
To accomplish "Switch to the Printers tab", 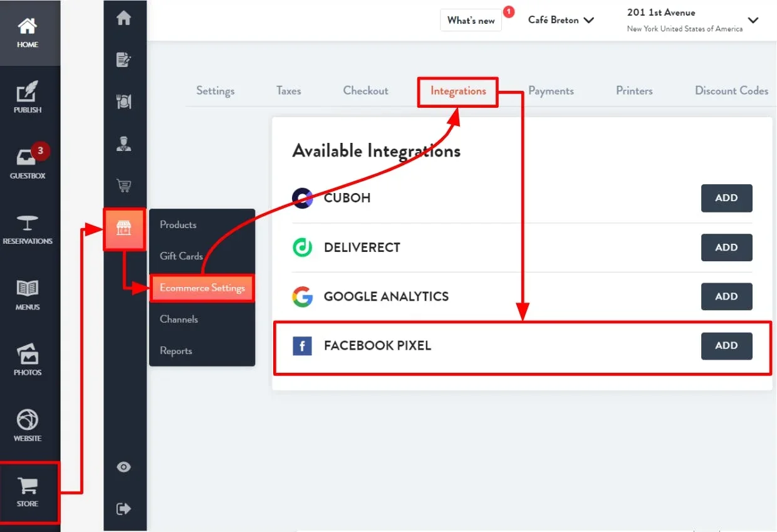I will click(x=634, y=91).
